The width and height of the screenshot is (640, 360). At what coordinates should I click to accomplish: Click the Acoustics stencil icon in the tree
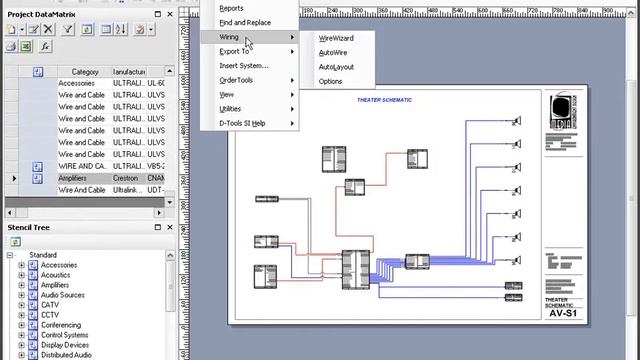(x=33, y=275)
